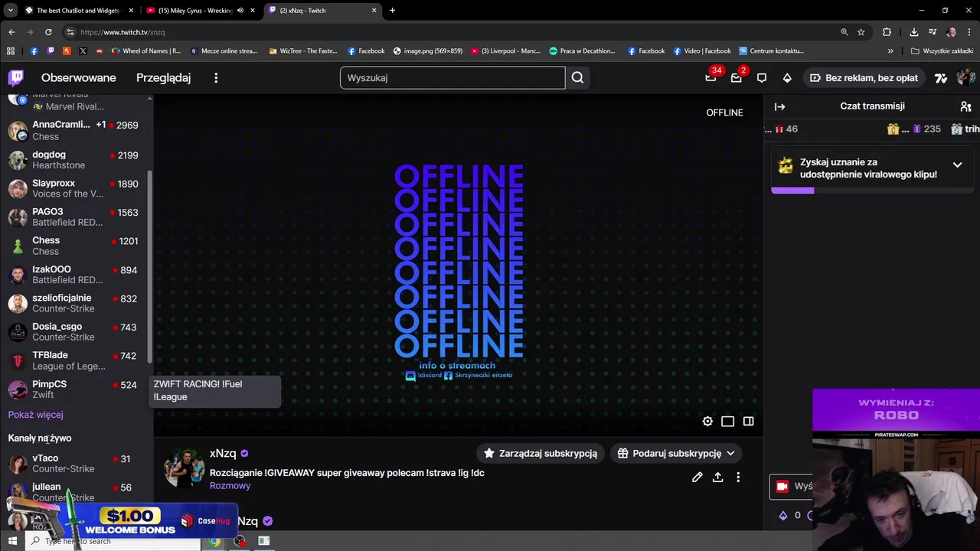
Task: Collapse the chat panel with arrow icon
Action: tap(779, 106)
